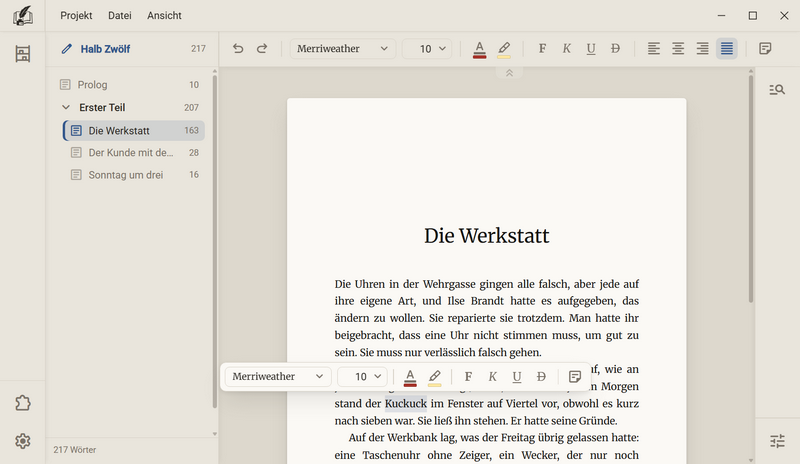Click the 217 Wörter status text
Viewport: 800px width, 464px height.
point(74,450)
